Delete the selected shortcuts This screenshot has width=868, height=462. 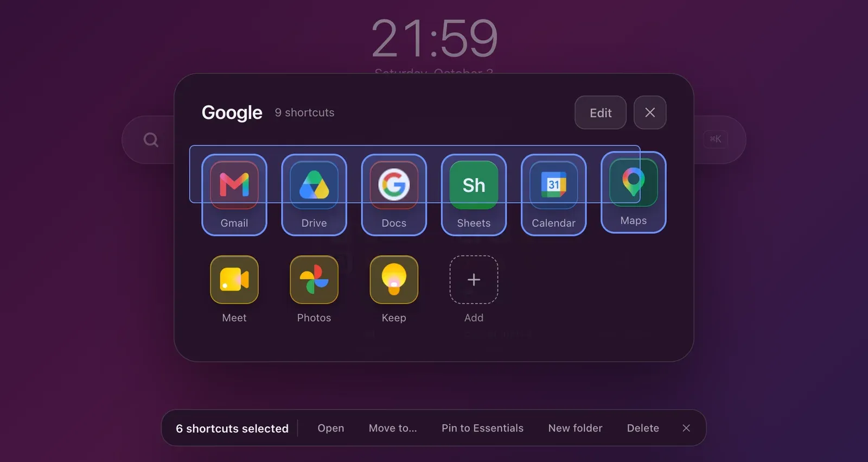point(643,428)
